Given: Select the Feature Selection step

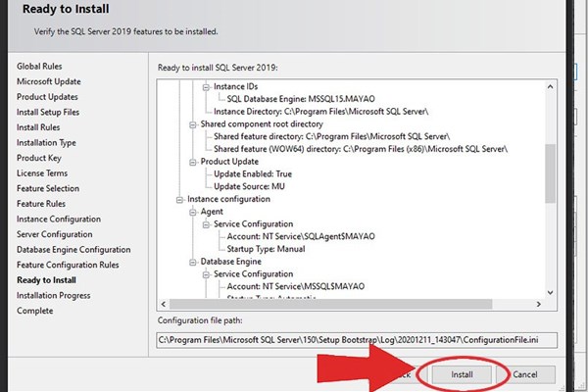Looking at the screenshot, I should [x=48, y=189].
